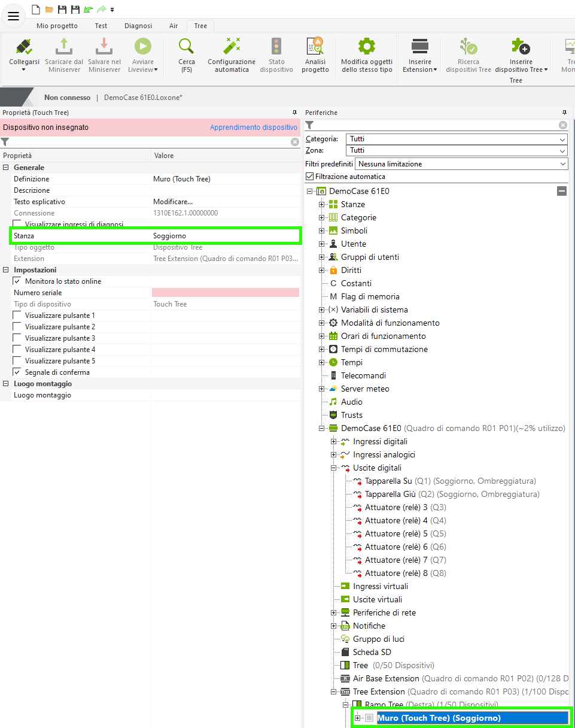Expand the Stanze tree node
Viewport: 575px width, 728px height.
[322, 205]
